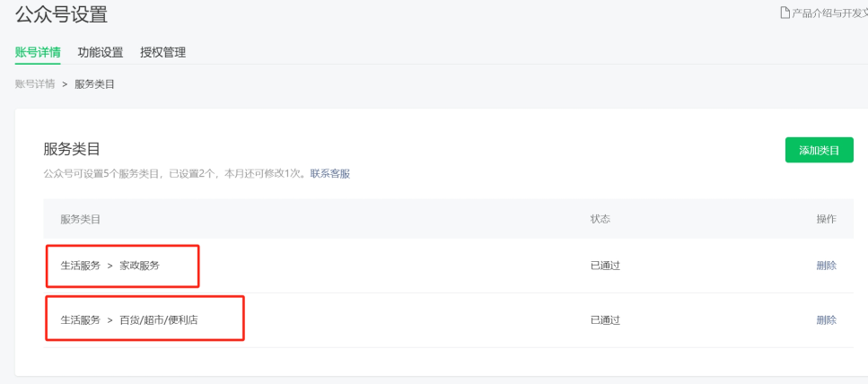
Task: Switch to the 账号详情 tab
Action: click(38, 53)
